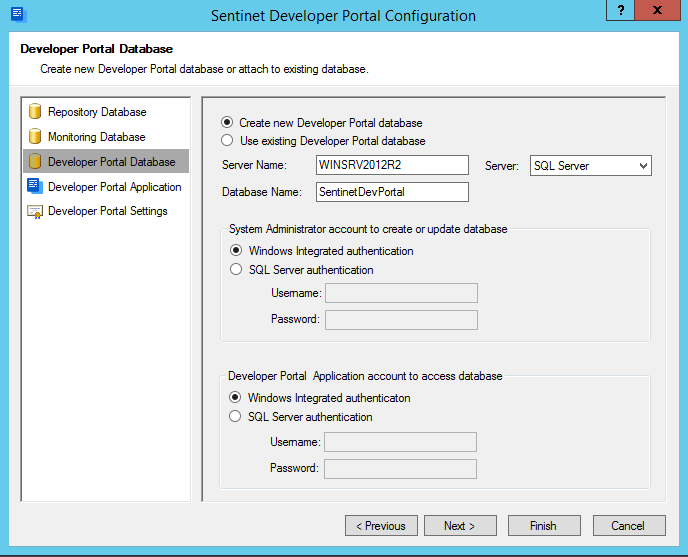Click the Sentinet title bar application icon
This screenshot has height=557, width=688.
(x=18, y=14)
